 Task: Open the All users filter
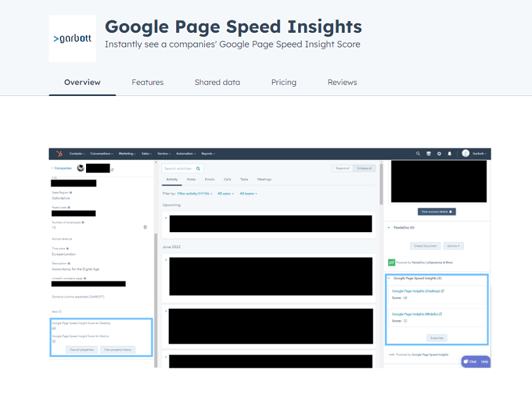(x=226, y=193)
